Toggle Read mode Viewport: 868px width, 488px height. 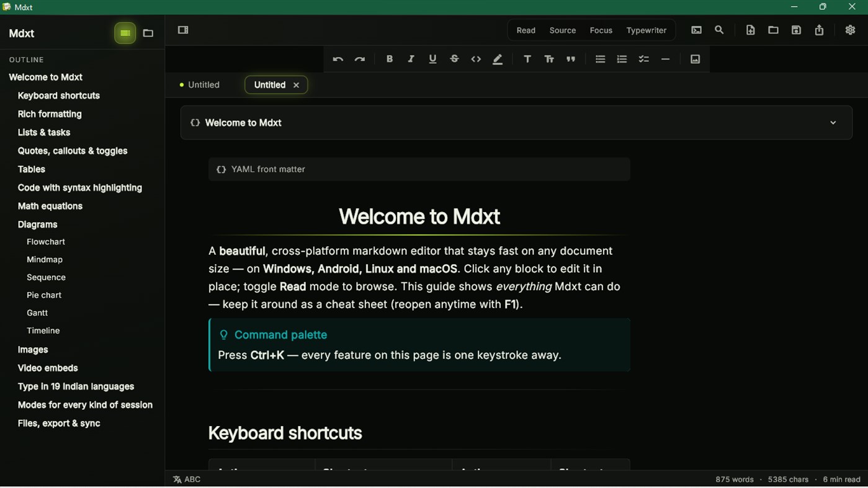526,30
